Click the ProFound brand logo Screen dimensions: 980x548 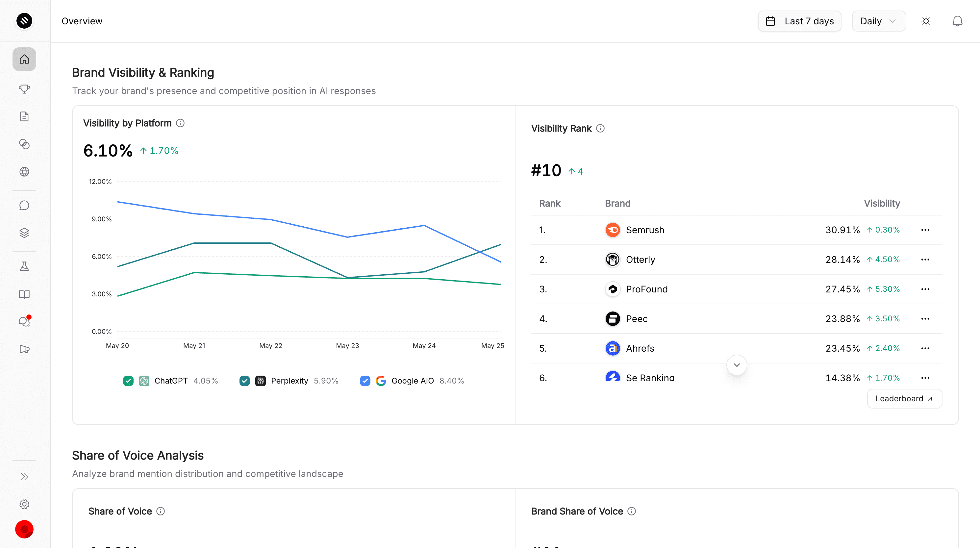[613, 289]
